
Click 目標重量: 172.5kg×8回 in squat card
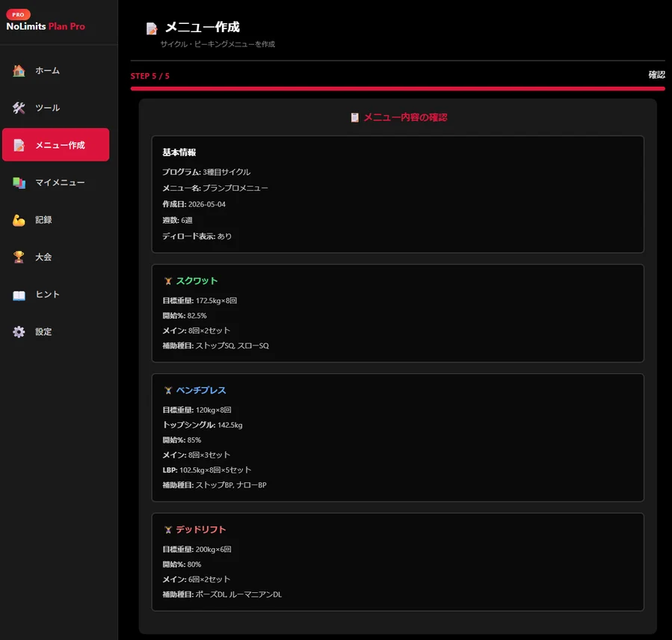pos(200,301)
